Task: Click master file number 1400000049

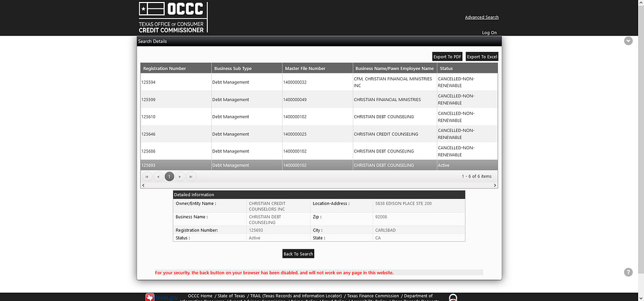Action: point(295,100)
